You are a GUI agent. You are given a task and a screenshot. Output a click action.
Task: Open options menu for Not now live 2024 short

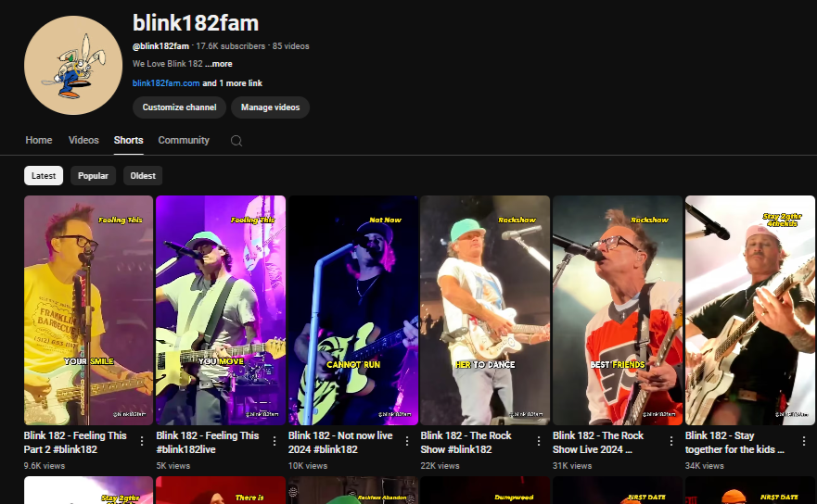(406, 441)
